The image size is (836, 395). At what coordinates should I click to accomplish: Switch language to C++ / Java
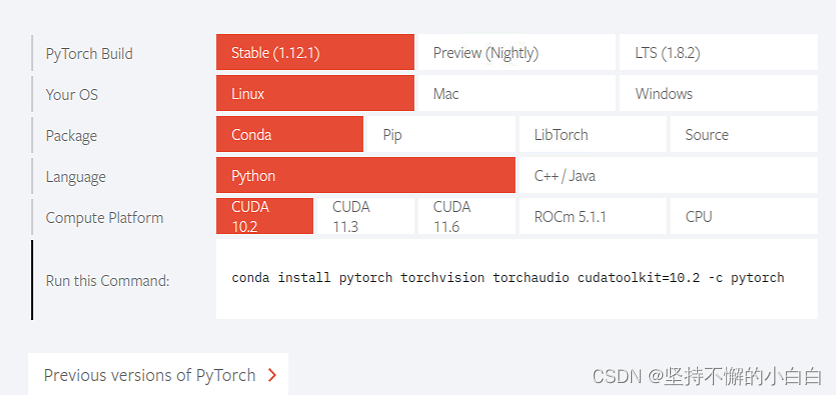point(668,175)
